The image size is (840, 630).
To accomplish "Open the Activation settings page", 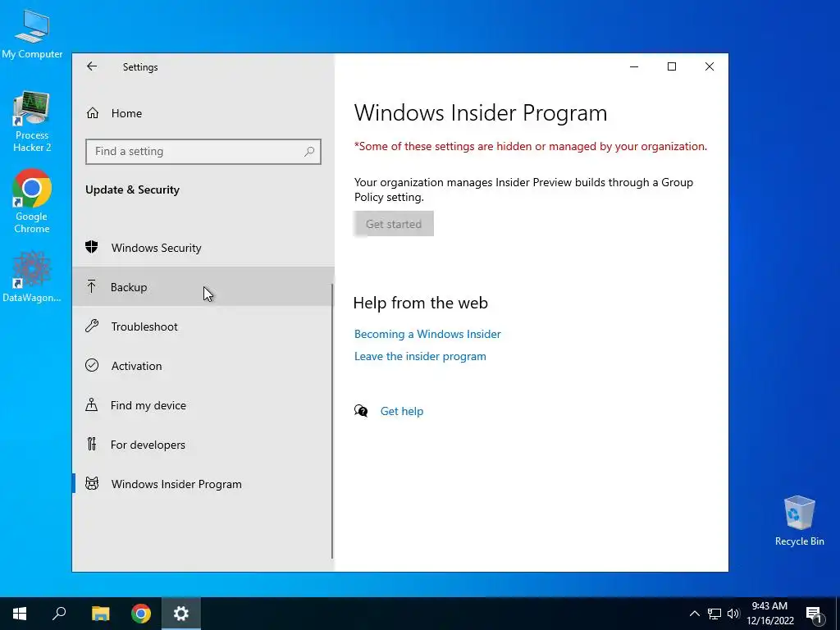I will (x=203, y=365).
